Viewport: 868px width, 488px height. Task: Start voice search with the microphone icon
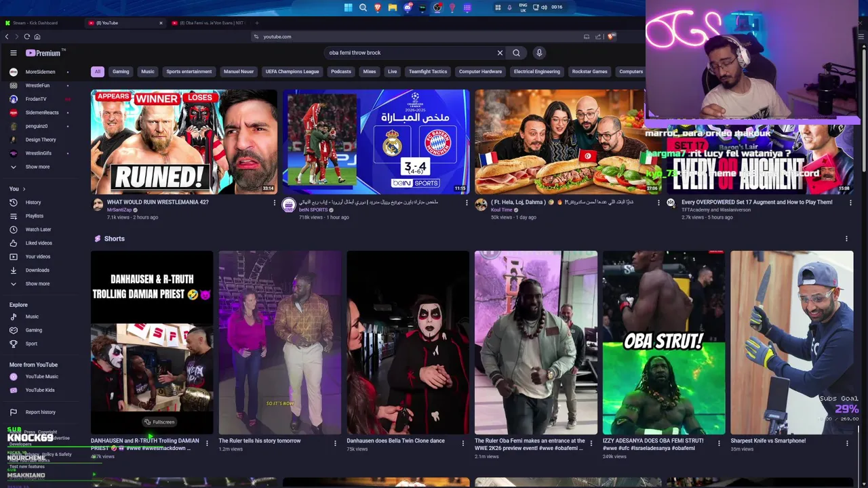click(x=539, y=53)
